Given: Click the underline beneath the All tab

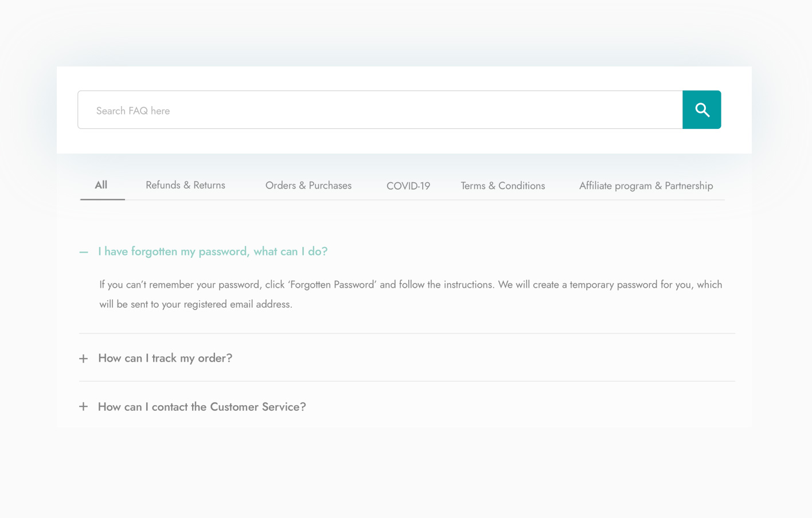Looking at the screenshot, I should 103,199.
